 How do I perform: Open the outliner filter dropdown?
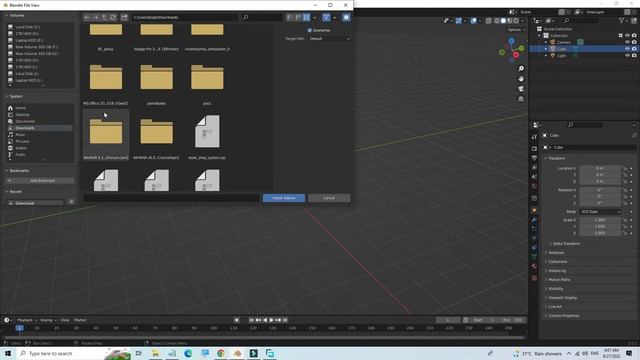point(623,20)
